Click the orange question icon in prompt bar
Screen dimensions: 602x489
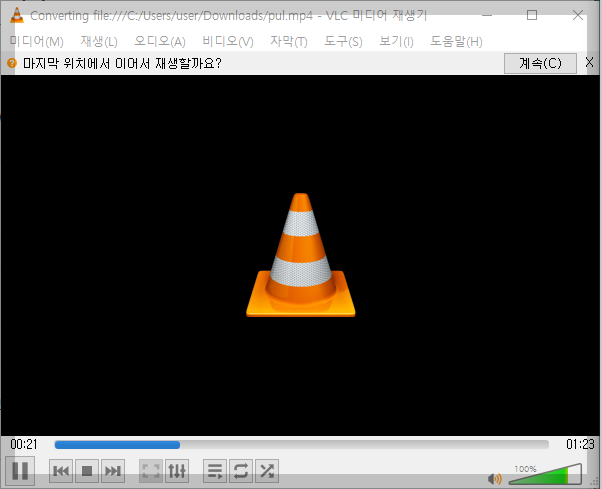coord(12,63)
